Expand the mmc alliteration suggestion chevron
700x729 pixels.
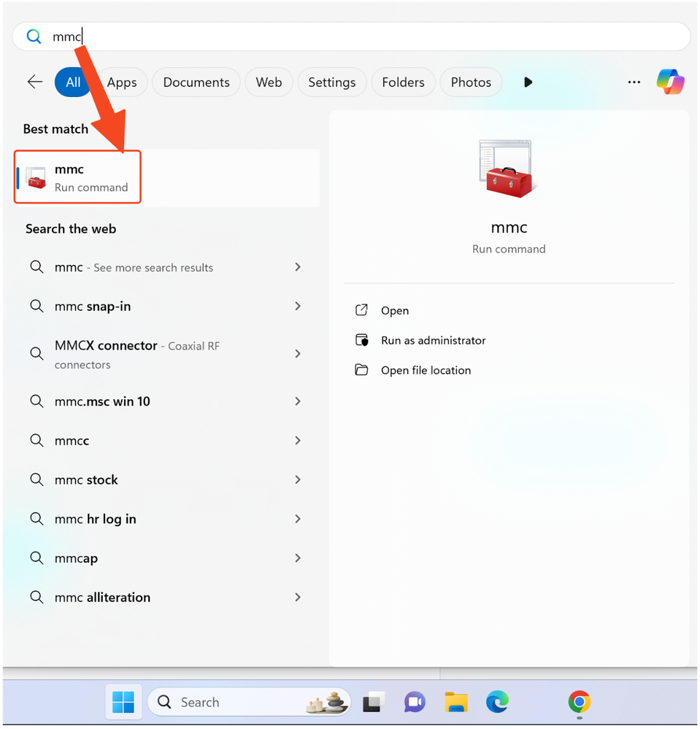click(298, 597)
